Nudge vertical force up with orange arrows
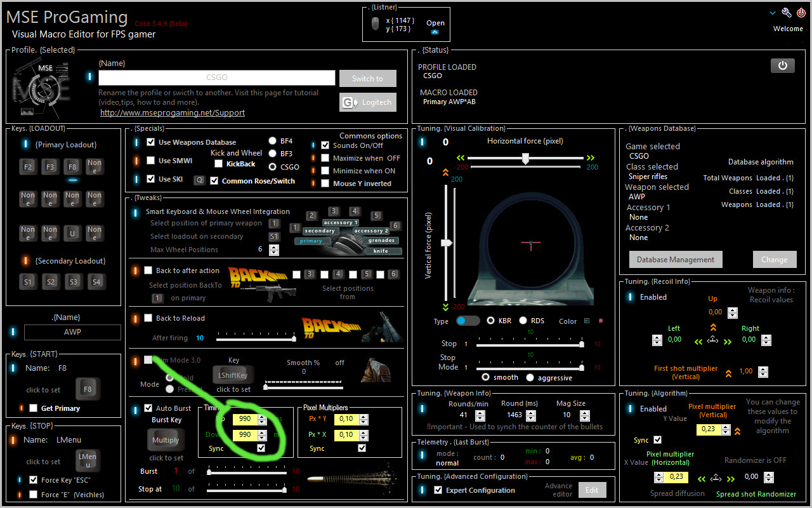Image resolution: width=812 pixels, height=508 pixels. 445,172
